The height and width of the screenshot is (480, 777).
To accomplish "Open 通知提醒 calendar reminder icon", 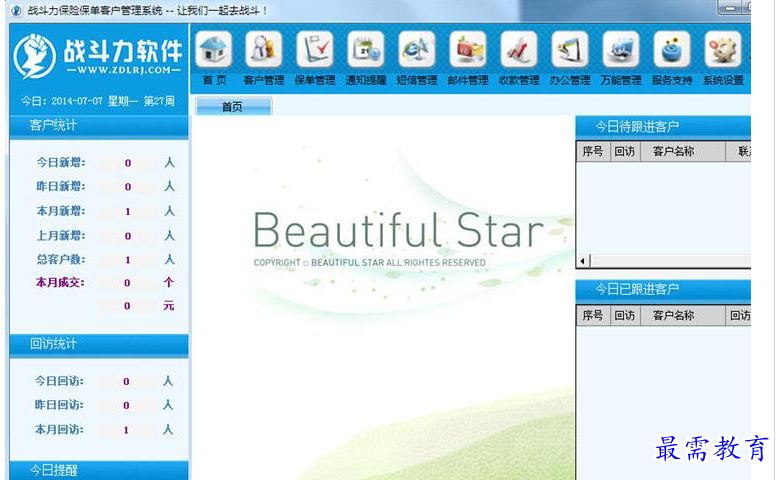I will [366, 49].
